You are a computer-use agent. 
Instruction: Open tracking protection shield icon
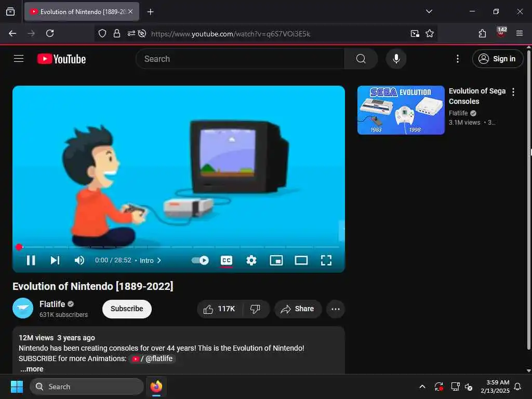[x=102, y=33]
